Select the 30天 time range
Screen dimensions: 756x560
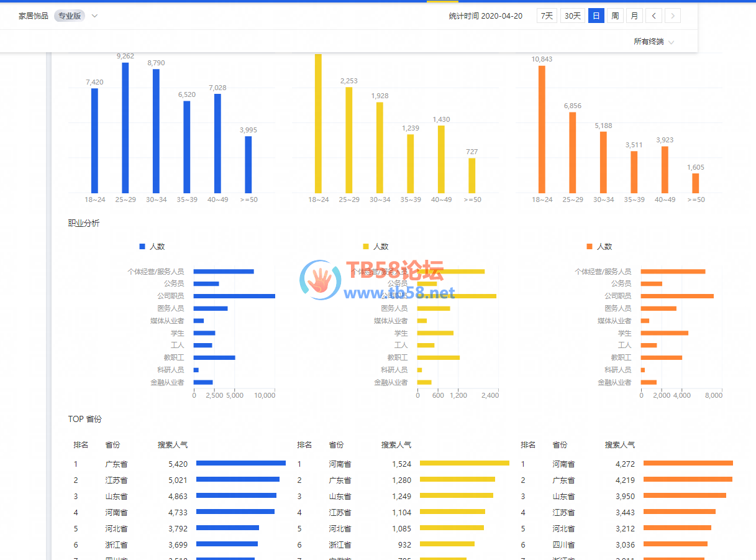(572, 16)
